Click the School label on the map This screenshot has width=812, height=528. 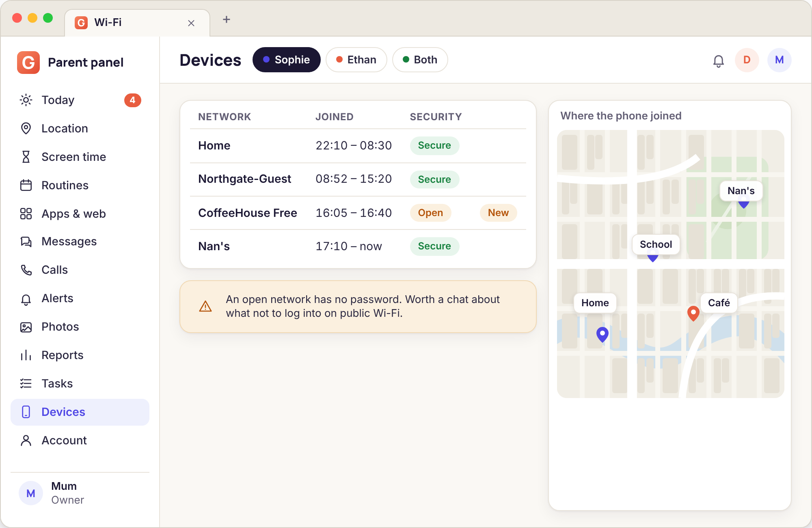coord(656,245)
